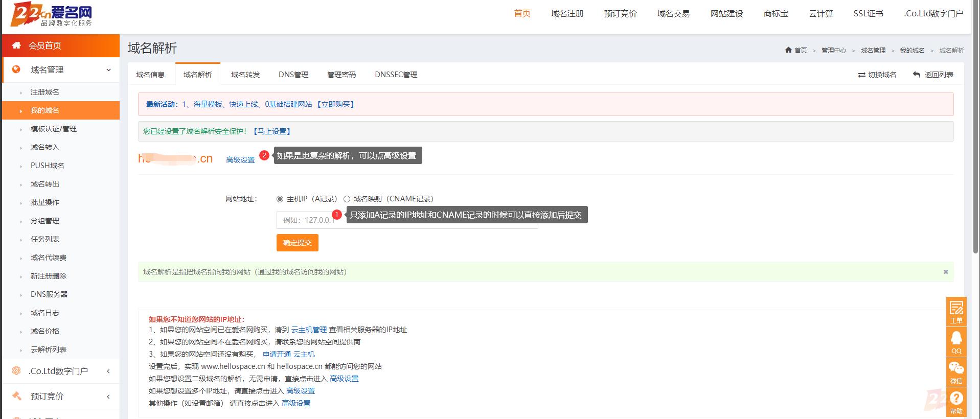Expand the 预订竞价 sidebar section
Screen dimensions: 980x419
pyautogui.click(x=108, y=397)
